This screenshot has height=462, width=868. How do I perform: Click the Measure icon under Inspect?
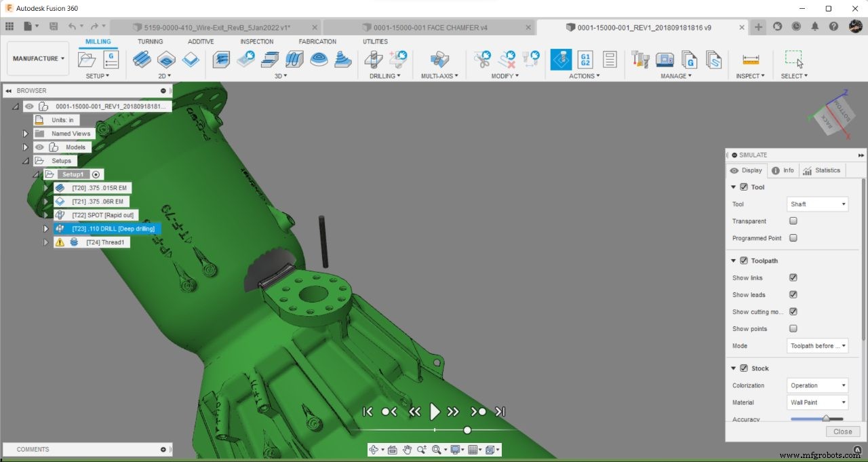tap(749, 60)
